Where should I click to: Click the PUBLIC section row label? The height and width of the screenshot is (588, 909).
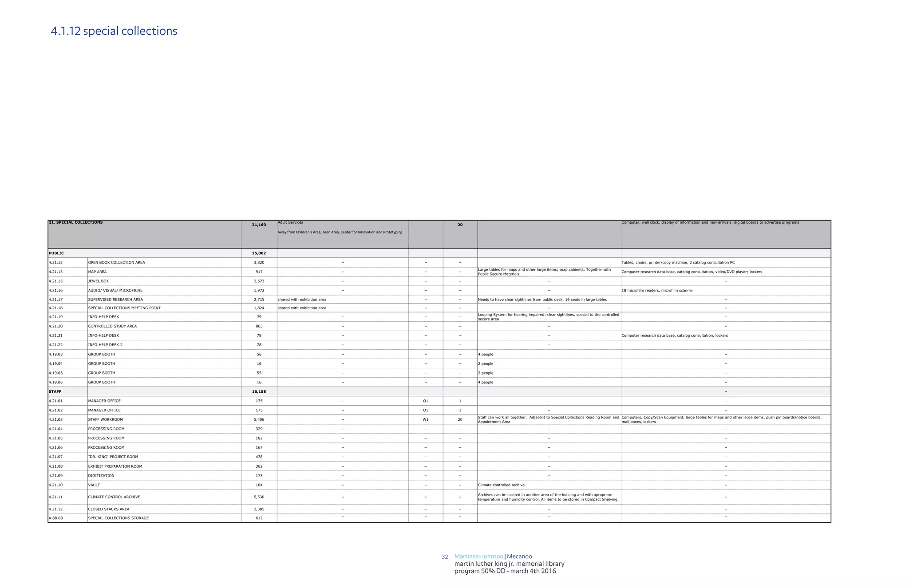tap(56, 253)
